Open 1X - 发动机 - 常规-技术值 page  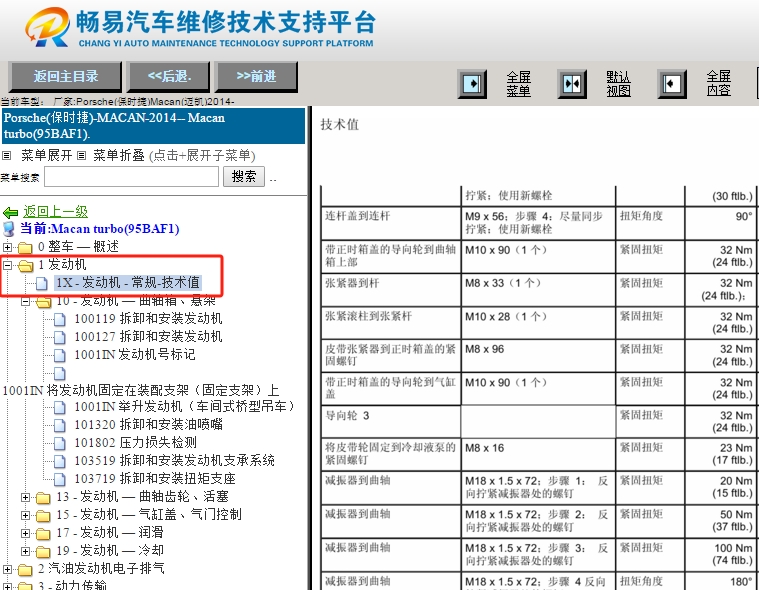click(x=128, y=283)
